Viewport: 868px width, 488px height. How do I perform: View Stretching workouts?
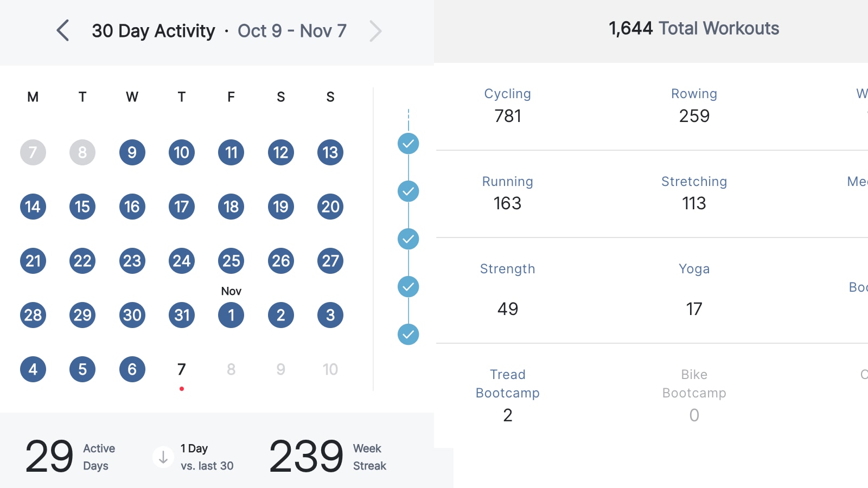coord(694,192)
